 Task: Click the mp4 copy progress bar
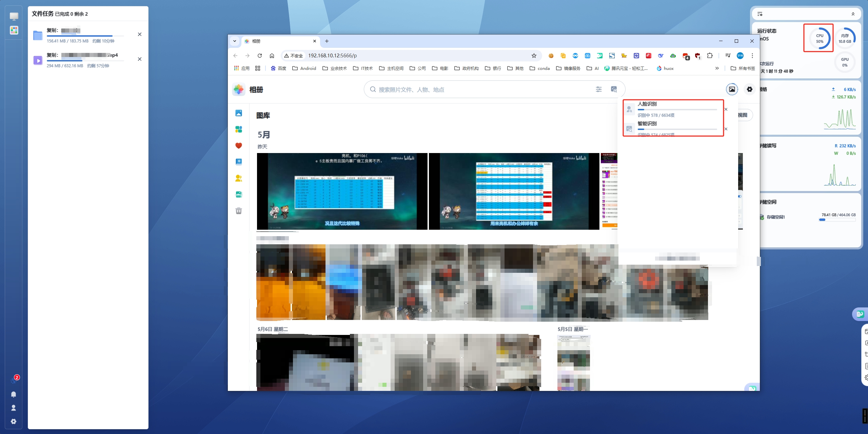(x=85, y=61)
